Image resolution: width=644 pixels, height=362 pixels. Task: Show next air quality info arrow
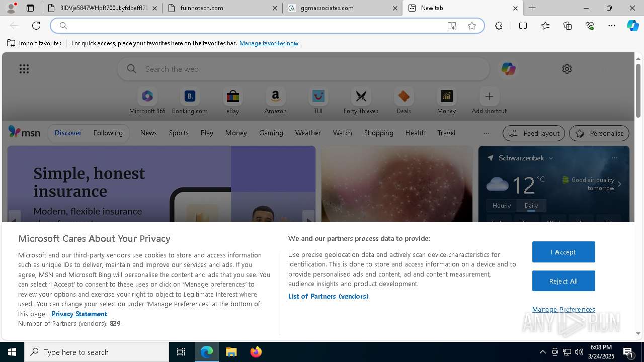coord(619,184)
